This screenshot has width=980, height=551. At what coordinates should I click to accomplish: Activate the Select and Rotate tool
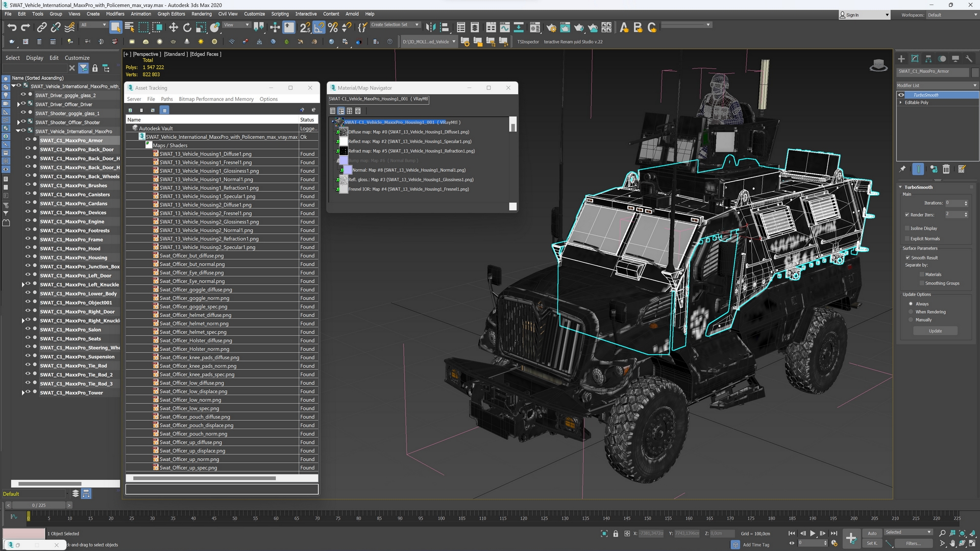point(187,28)
